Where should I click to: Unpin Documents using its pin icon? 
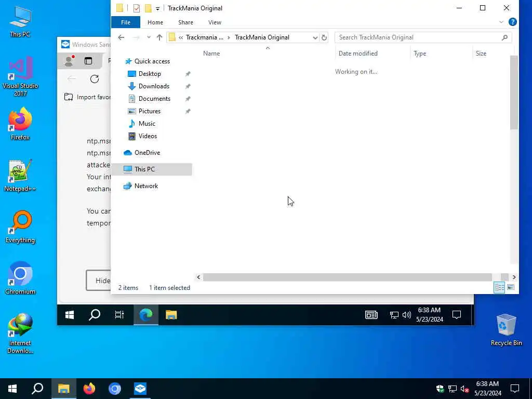[188, 99]
